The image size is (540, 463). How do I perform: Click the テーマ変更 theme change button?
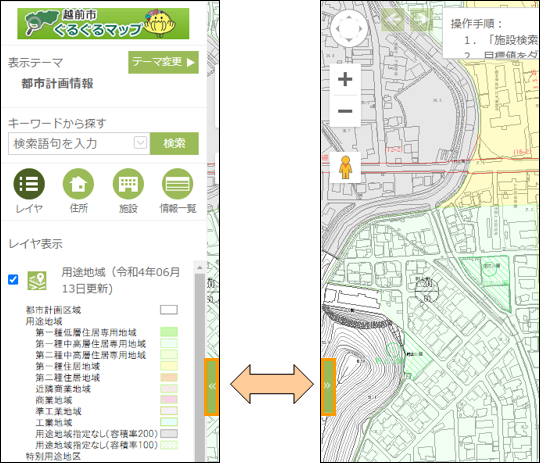click(x=163, y=62)
